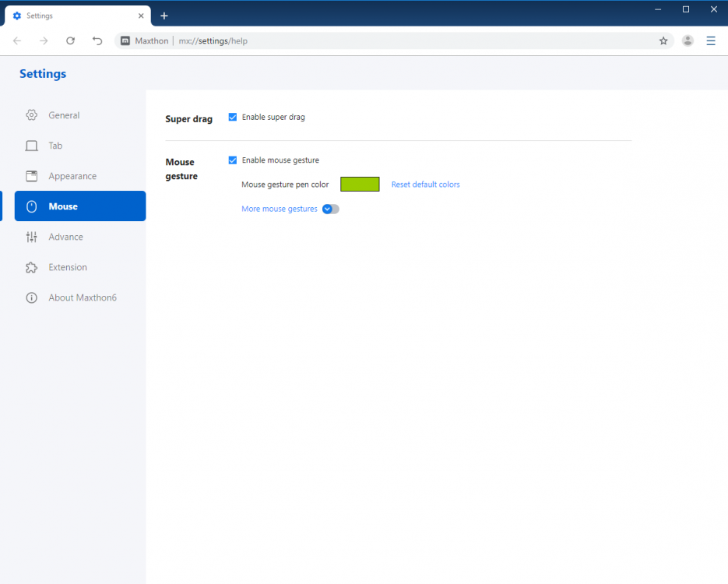728x584 pixels.
Task: Open the browser hamburger menu
Action: 711,40
